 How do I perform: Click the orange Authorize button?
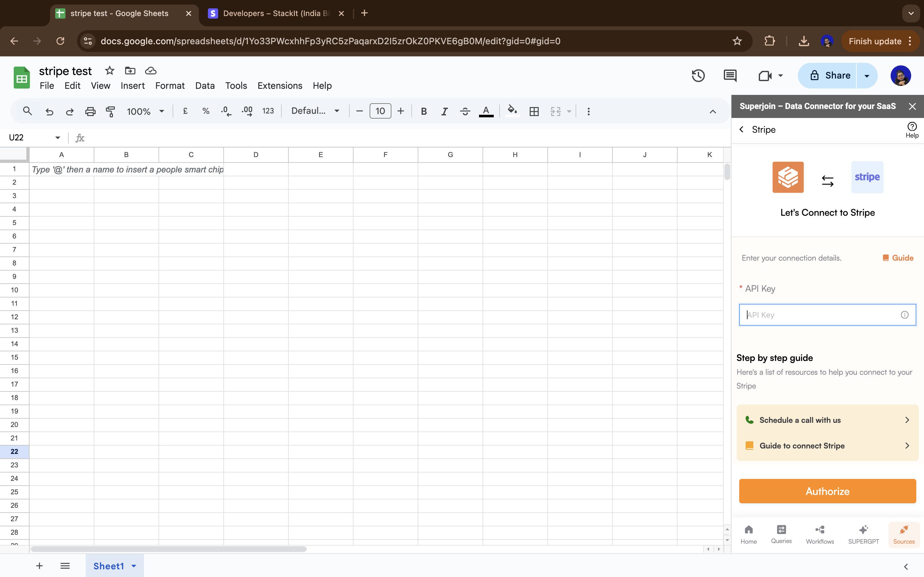(827, 491)
